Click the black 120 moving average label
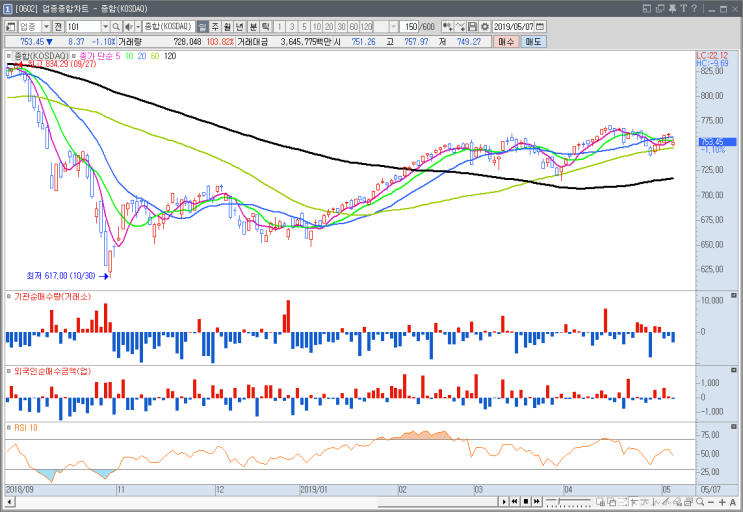 tap(170, 56)
